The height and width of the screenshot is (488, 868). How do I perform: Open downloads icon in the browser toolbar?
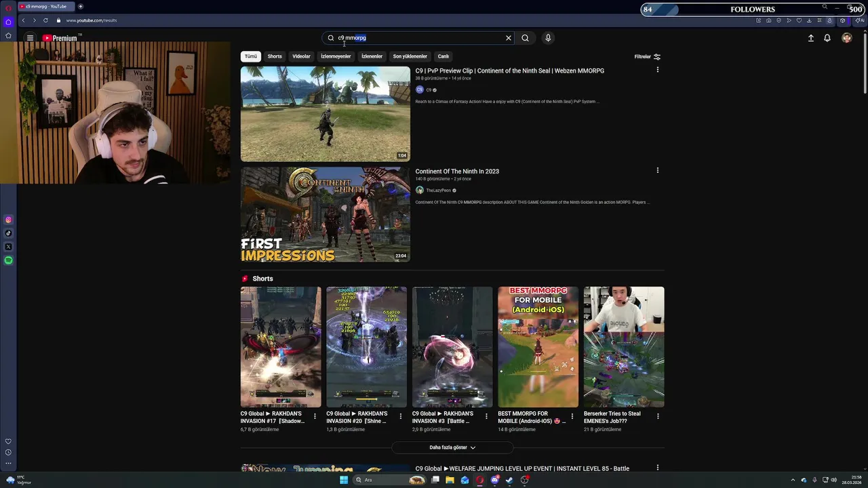pos(809,20)
